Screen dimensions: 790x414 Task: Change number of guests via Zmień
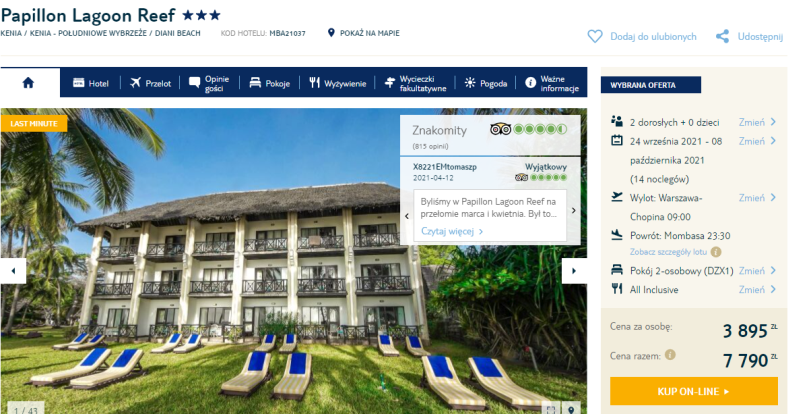[757, 122]
